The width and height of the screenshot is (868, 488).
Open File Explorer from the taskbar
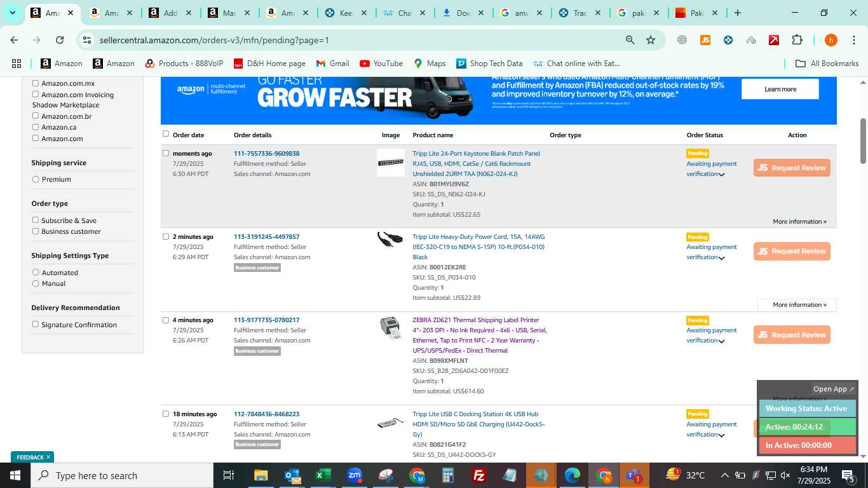(261, 475)
